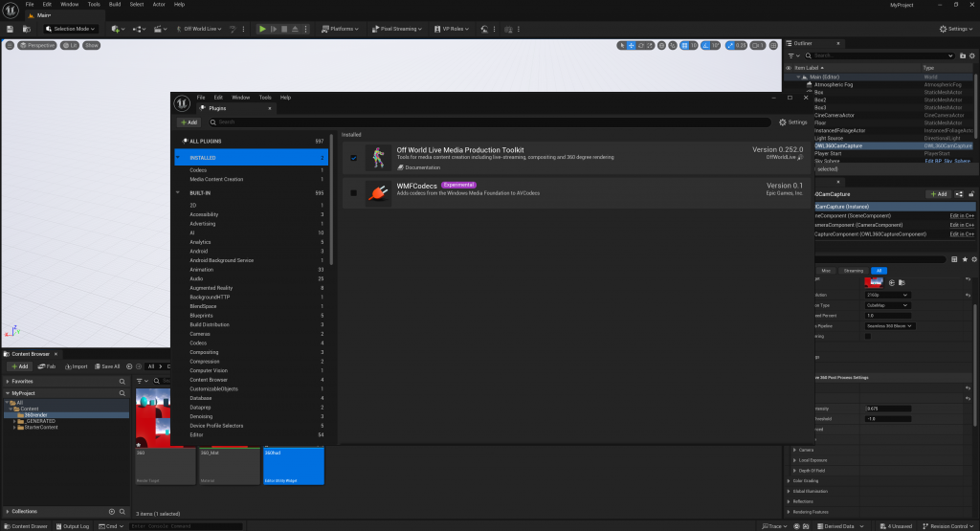
Task: Click the viewport layout maximize icon
Action: pos(773,46)
